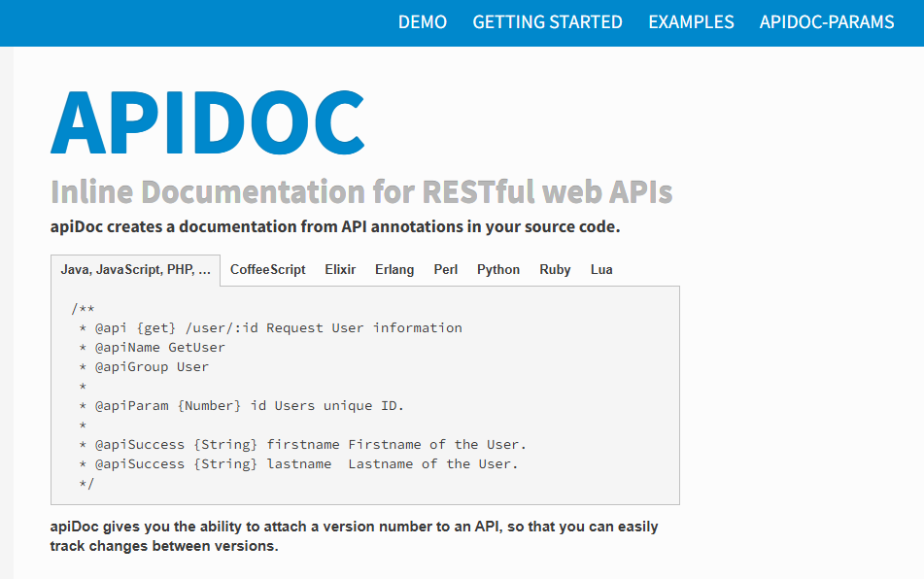Click the '@apiSuccess {String} firstname' line
Screen dimensions: 924x579
[x=302, y=445]
